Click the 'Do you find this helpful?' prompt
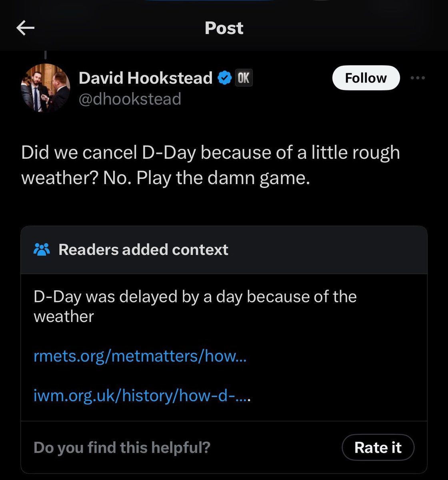This screenshot has width=448, height=480. 122,447
